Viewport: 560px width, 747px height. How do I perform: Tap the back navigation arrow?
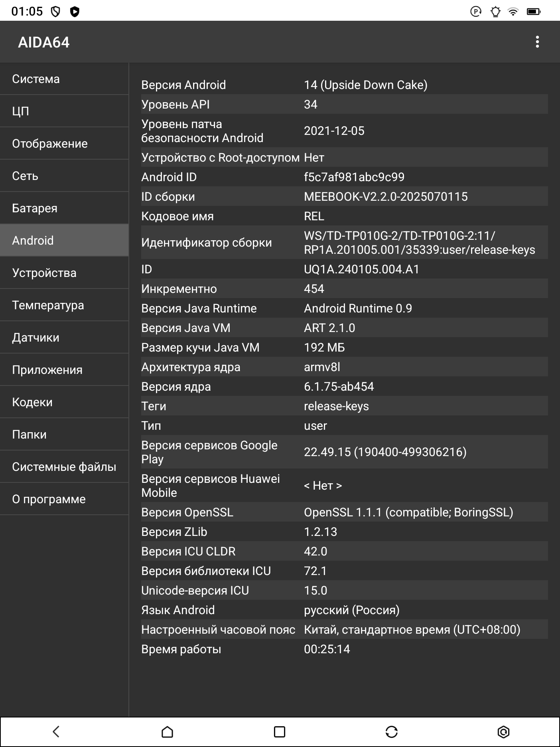click(56, 731)
